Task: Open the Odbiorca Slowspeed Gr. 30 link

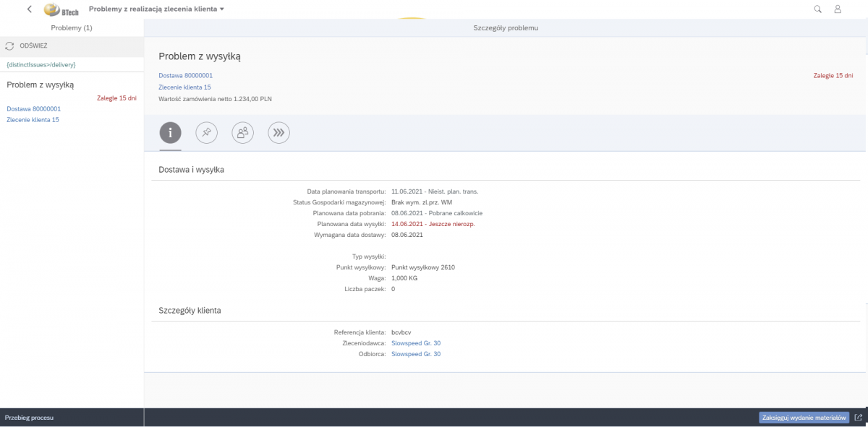Action: [415, 354]
